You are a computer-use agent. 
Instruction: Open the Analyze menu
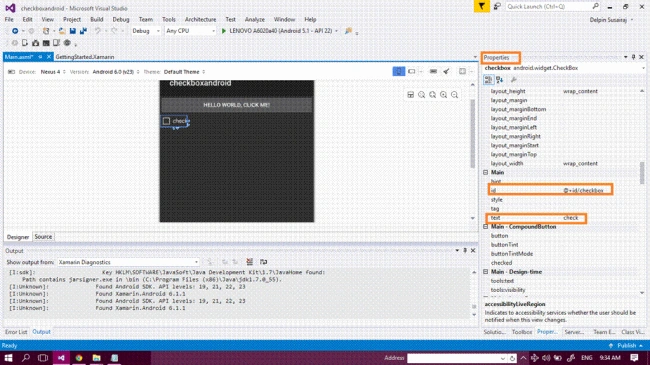point(255,19)
